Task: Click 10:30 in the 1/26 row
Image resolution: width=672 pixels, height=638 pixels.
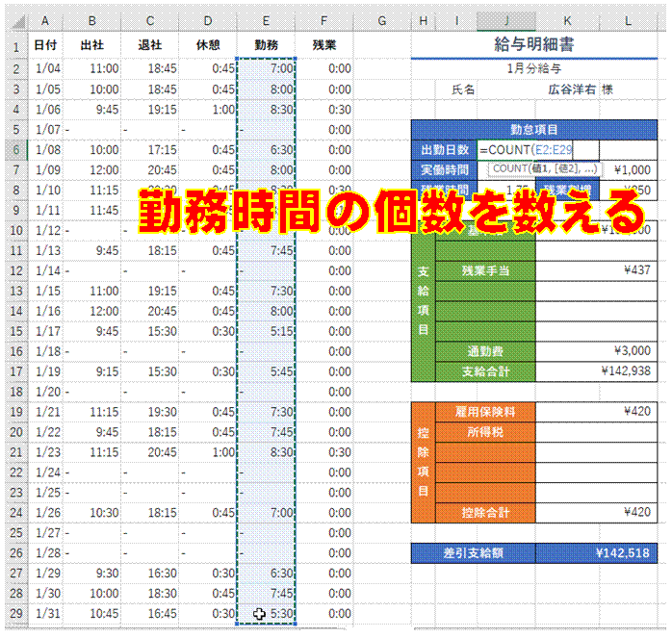Action: click(92, 513)
